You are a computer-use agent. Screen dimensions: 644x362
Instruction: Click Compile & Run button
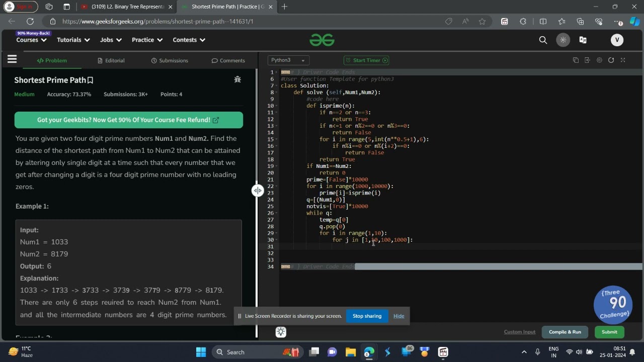565,332
